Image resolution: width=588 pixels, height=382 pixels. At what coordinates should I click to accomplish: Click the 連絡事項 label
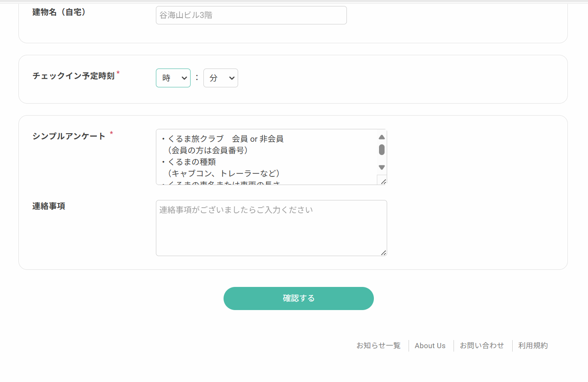[49, 206]
